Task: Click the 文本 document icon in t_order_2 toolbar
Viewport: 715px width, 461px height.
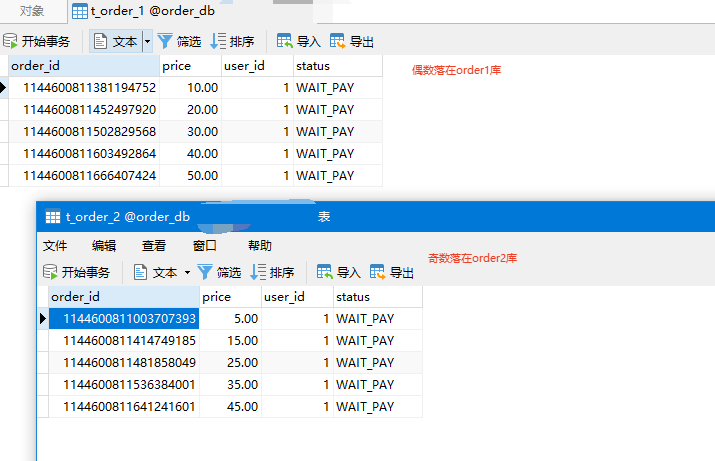Action: pos(140,272)
